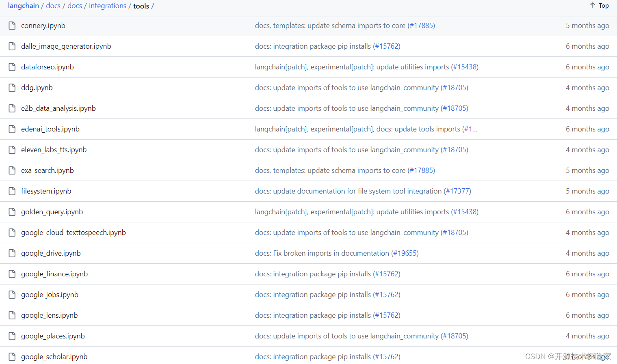Click the file icon beside dataforseo.ipynb
This screenshot has height=364, width=617.
pos(12,67)
